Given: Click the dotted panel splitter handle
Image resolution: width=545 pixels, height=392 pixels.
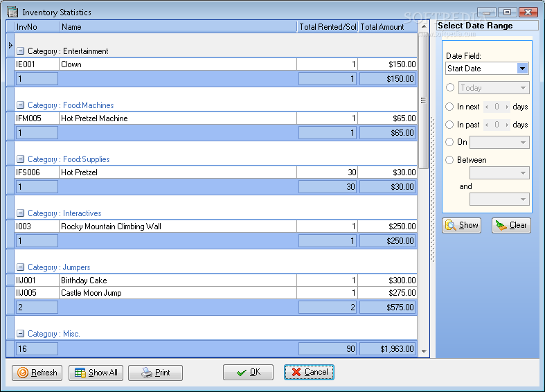Looking at the screenshot, I should (x=433, y=189).
